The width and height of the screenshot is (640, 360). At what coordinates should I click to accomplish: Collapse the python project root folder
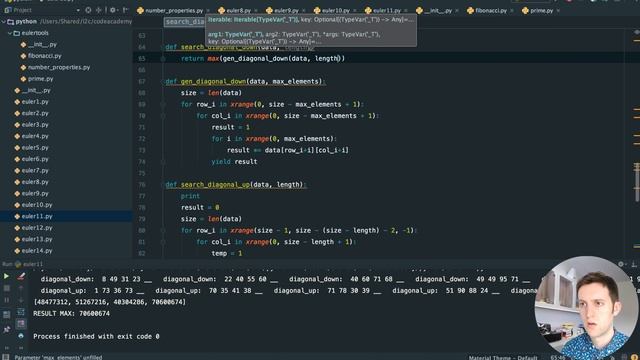pos(4,22)
